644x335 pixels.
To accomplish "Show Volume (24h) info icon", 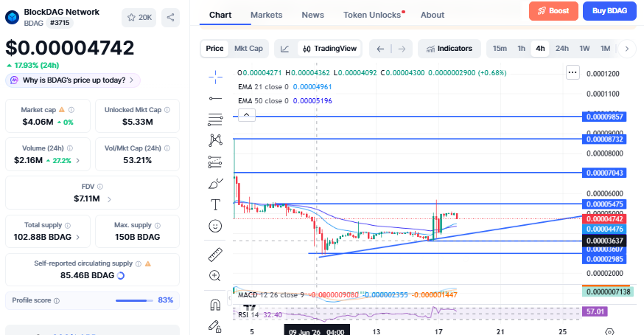I will pos(70,148).
